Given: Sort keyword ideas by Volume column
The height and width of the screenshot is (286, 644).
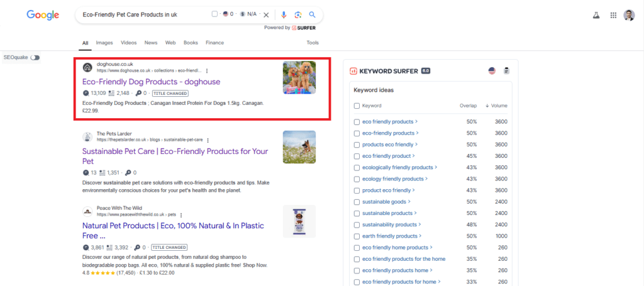Looking at the screenshot, I should 499,106.
